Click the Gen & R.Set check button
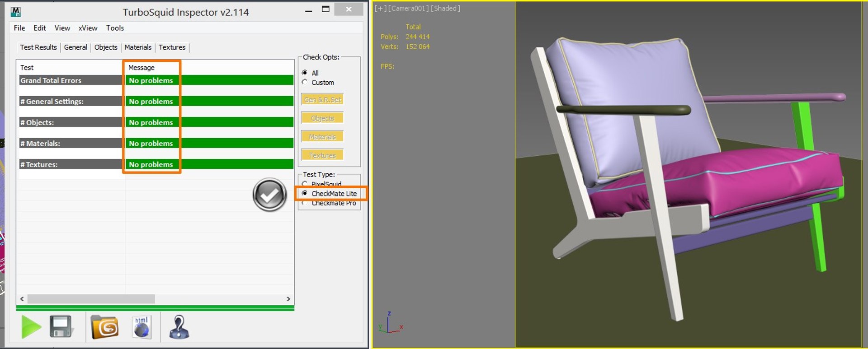868x349 pixels. [322, 100]
